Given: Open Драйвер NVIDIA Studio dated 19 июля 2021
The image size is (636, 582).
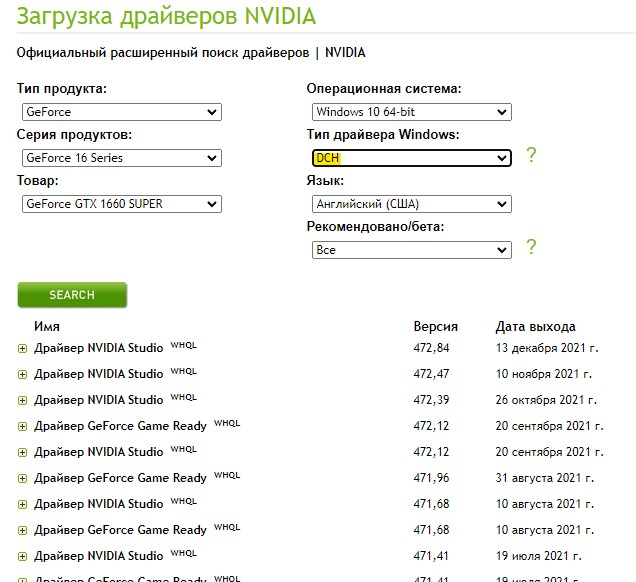Looking at the screenshot, I should [99, 556].
